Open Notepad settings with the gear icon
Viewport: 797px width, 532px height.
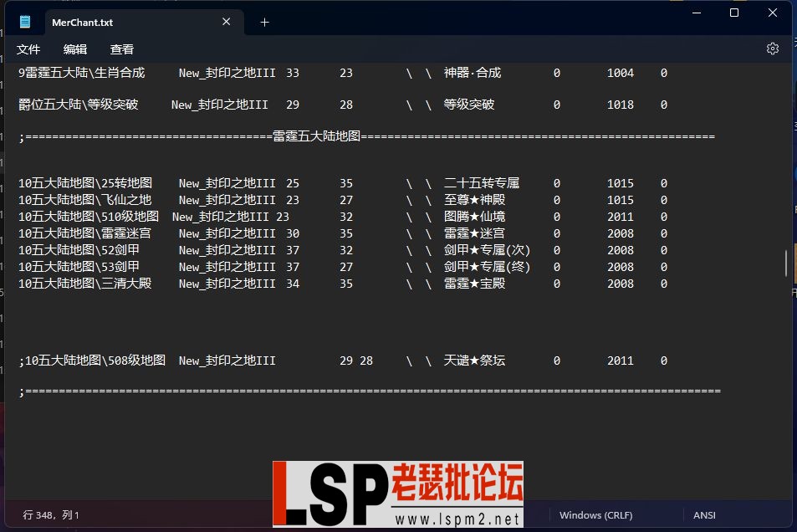pyautogui.click(x=771, y=49)
